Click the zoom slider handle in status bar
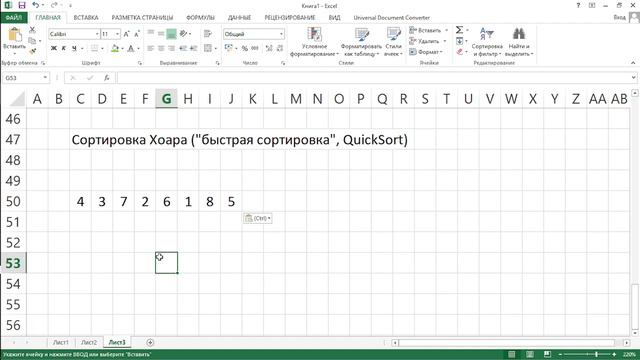 tap(596, 354)
